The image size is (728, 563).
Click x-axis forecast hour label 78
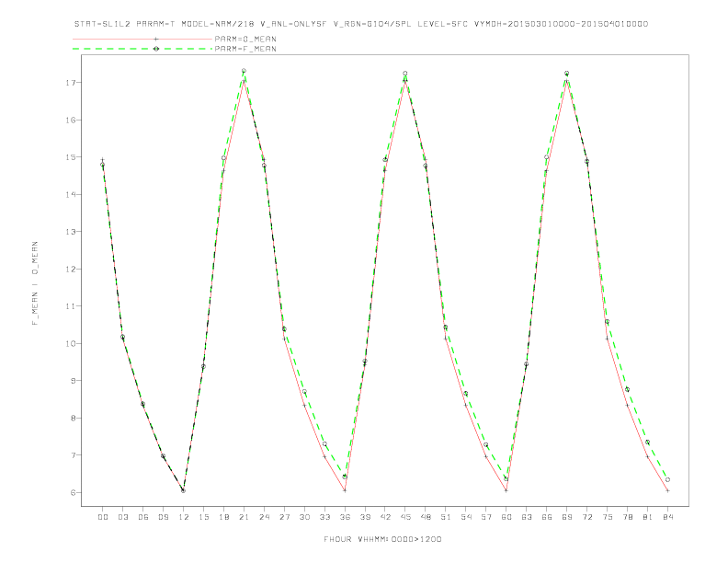point(627,517)
